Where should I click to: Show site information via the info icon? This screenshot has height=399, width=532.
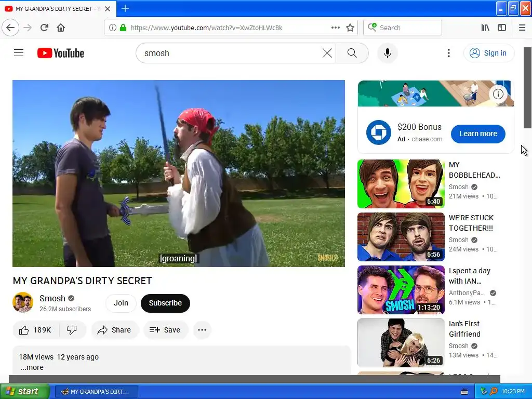tap(112, 28)
